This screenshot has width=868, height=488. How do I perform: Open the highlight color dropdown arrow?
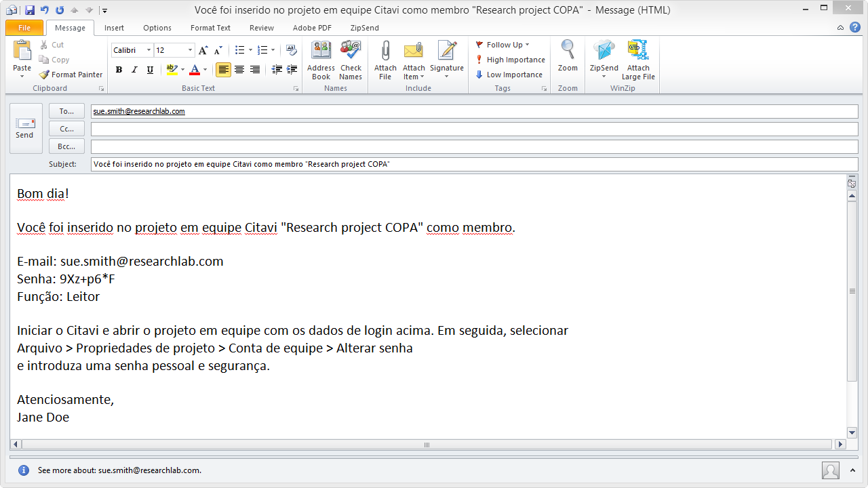pos(182,70)
